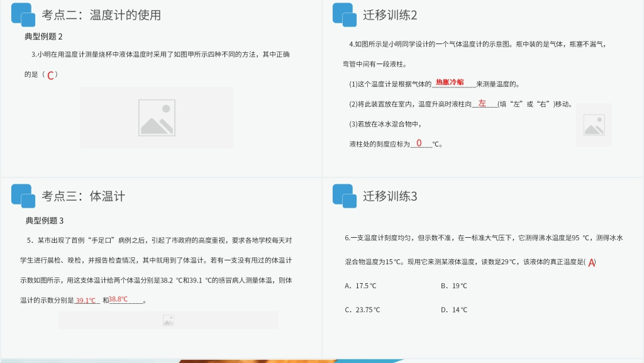Click the line 弯管中间有一段液柱

click(x=375, y=64)
